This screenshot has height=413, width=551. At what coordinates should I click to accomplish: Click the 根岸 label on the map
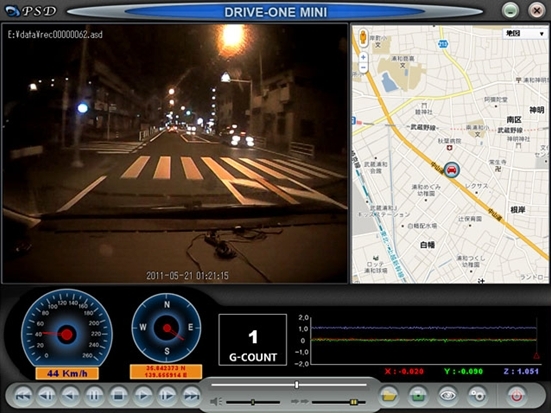tap(518, 210)
